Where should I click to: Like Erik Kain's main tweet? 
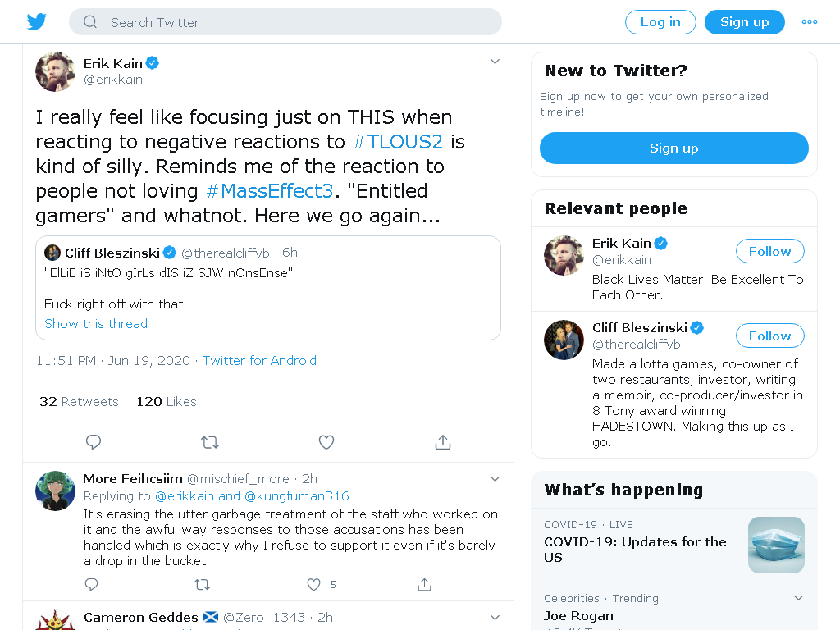tap(326, 442)
